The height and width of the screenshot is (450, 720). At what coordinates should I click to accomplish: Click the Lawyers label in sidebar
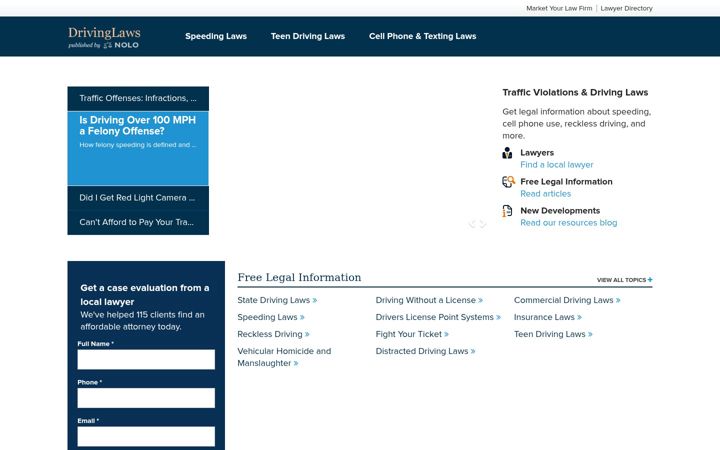pos(537,153)
